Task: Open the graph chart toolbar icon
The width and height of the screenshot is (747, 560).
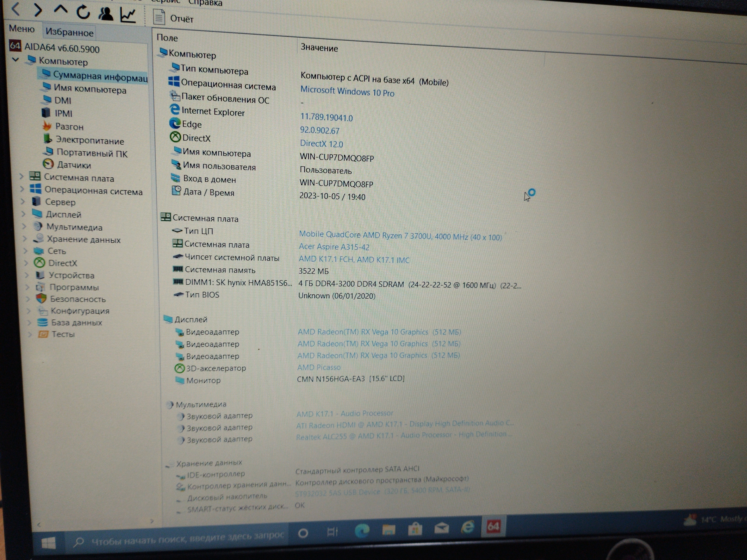Action: pyautogui.click(x=128, y=15)
